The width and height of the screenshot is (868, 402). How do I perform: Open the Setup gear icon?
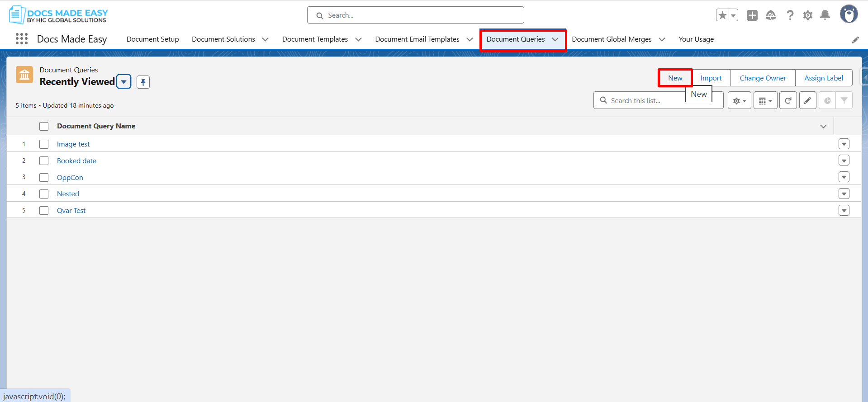point(807,15)
